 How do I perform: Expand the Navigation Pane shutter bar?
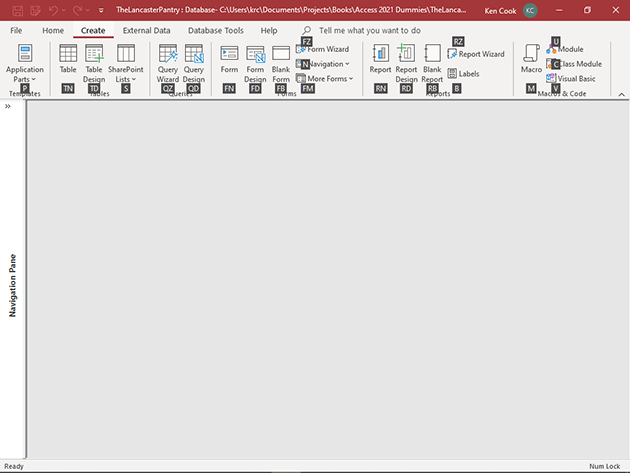coord(8,105)
